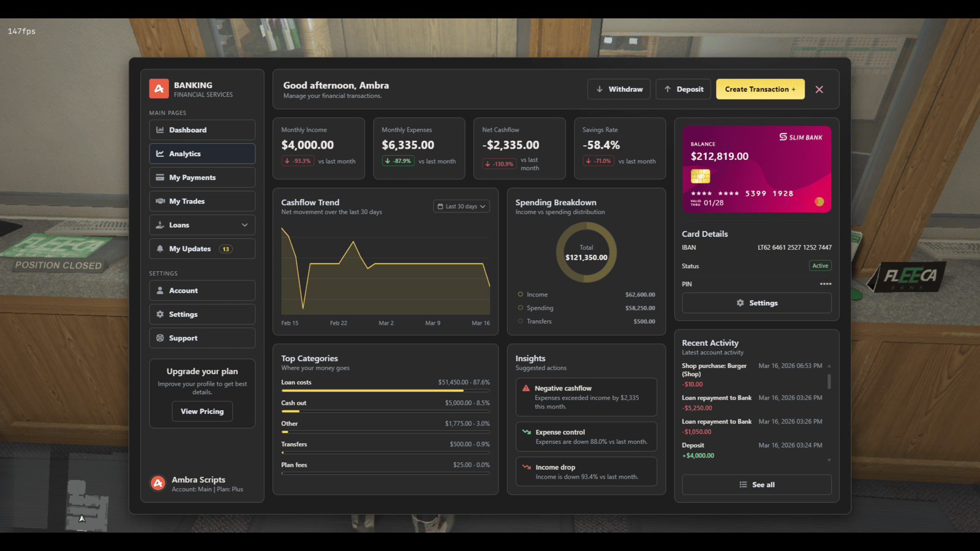The width and height of the screenshot is (980, 551).
Task: Open card Settings with the gear icon
Action: pos(741,302)
